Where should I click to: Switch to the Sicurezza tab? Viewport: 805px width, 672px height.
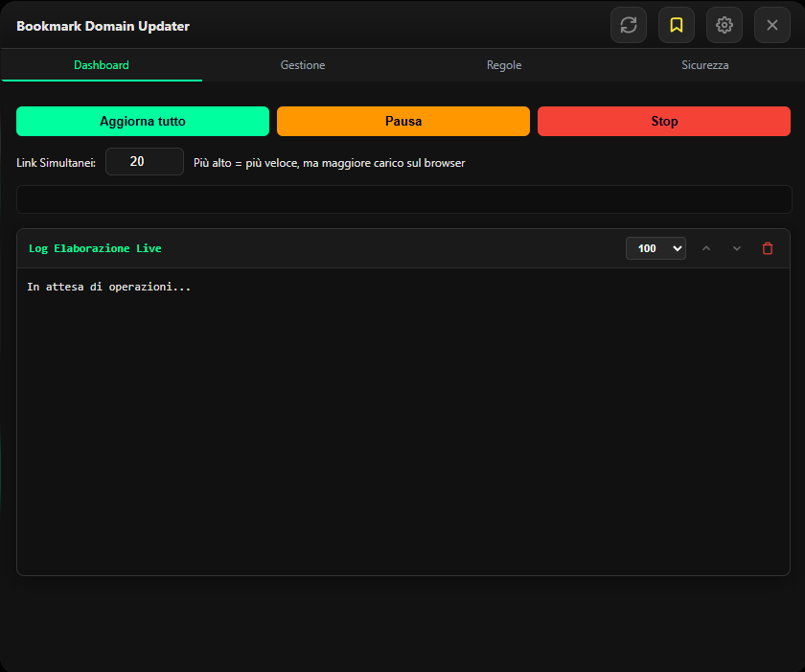[705, 65]
